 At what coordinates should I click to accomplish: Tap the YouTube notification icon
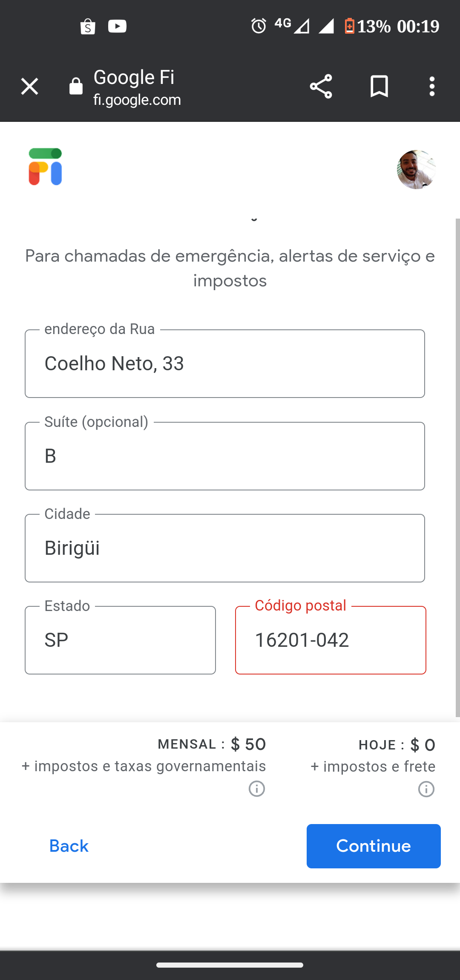click(x=117, y=26)
